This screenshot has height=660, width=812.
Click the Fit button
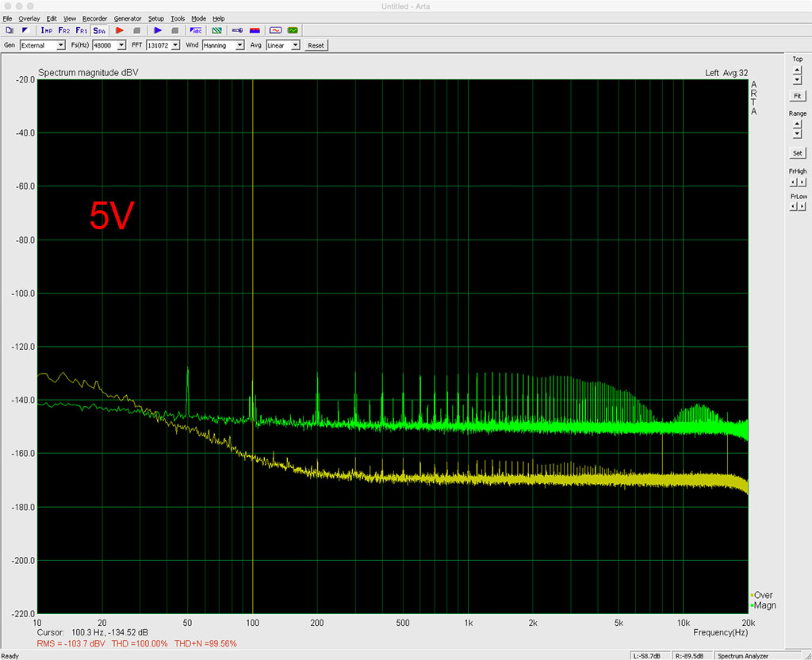tap(798, 96)
